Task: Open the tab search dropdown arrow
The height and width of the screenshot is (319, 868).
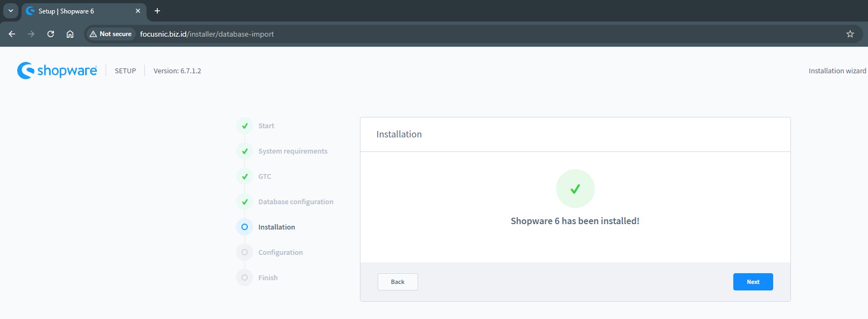Action: 11,11
